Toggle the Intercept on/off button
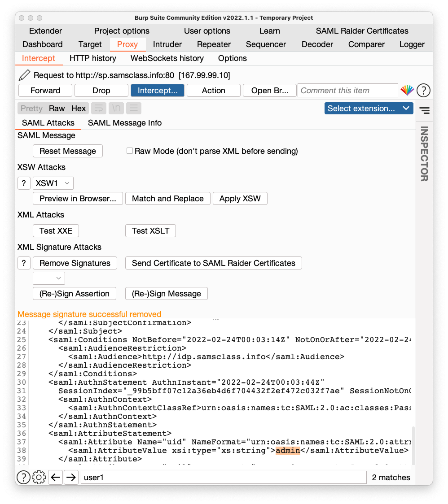This screenshot has width=448, height=504. (x=158, y=90)
